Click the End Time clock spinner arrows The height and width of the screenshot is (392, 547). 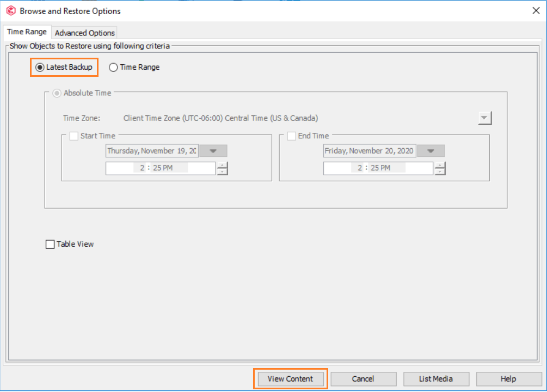tap(440, 169)
